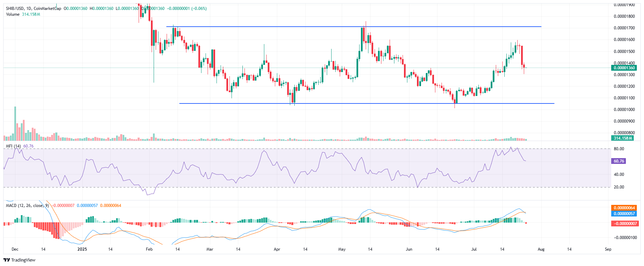Open the MACD (12, 26, close, 9) indicator label
The width and height of the screenshot is (644, 266).
tap(27, 206)
